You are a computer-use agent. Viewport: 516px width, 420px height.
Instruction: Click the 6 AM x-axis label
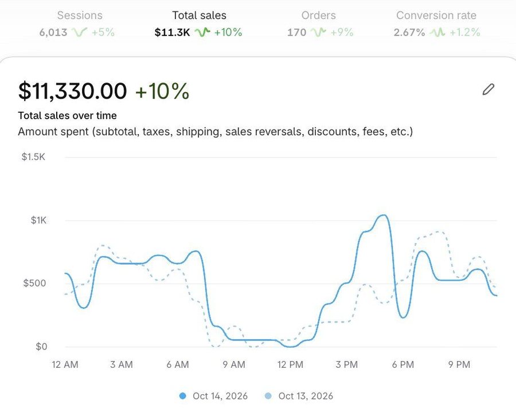point(178,364)
